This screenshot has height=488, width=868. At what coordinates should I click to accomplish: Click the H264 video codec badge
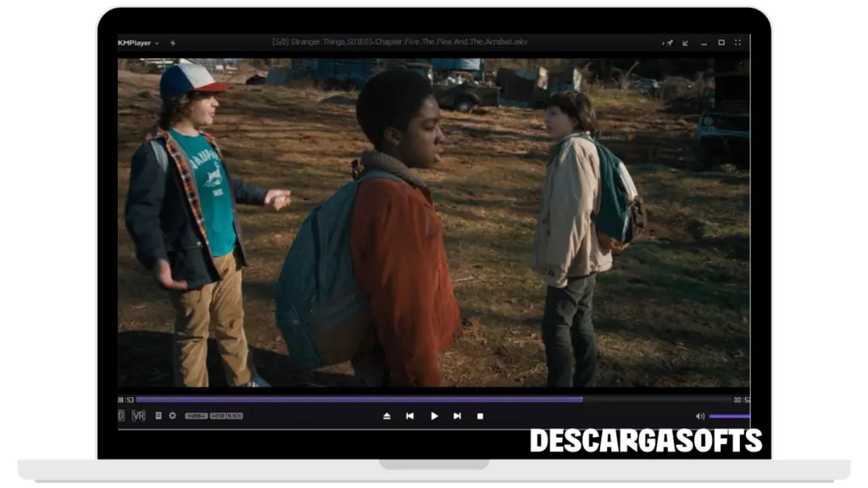click(x=196, y=416)
